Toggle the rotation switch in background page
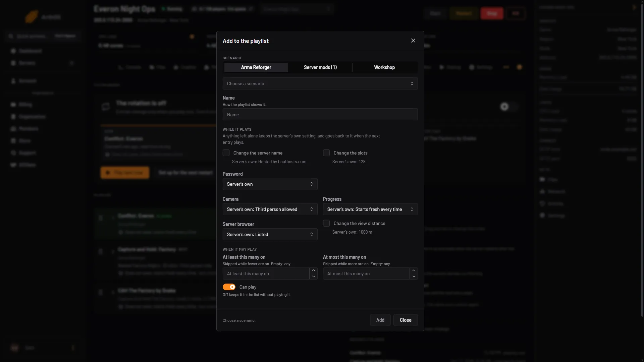 tap(508, 107)
